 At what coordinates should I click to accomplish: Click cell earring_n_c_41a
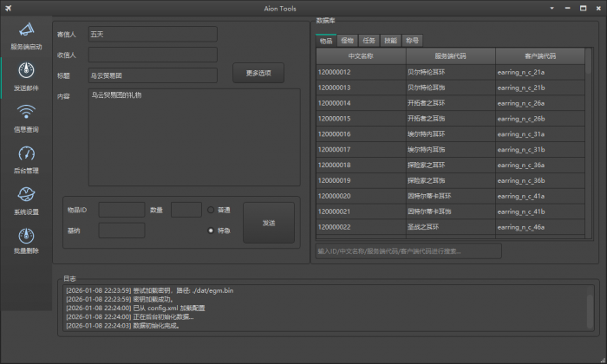[540, 196]
